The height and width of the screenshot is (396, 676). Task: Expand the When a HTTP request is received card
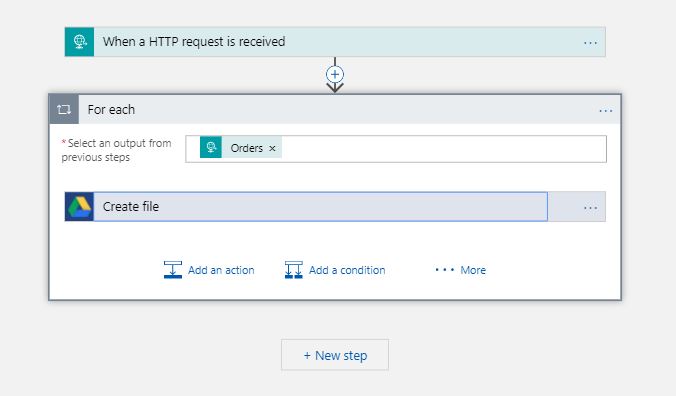pyautogui.click(x=335, y=42)
